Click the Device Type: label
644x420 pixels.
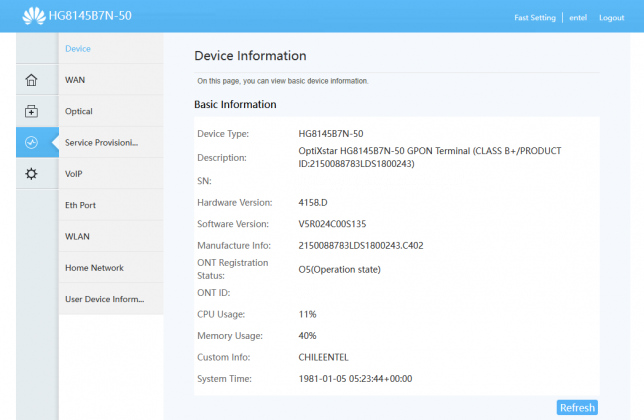[x=223, y=134]
